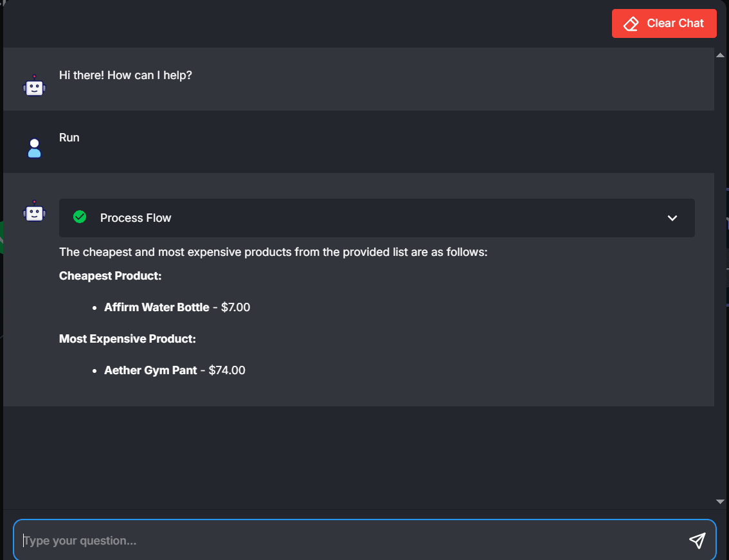Click the Aether Gym Pant text

click(150, 371)
